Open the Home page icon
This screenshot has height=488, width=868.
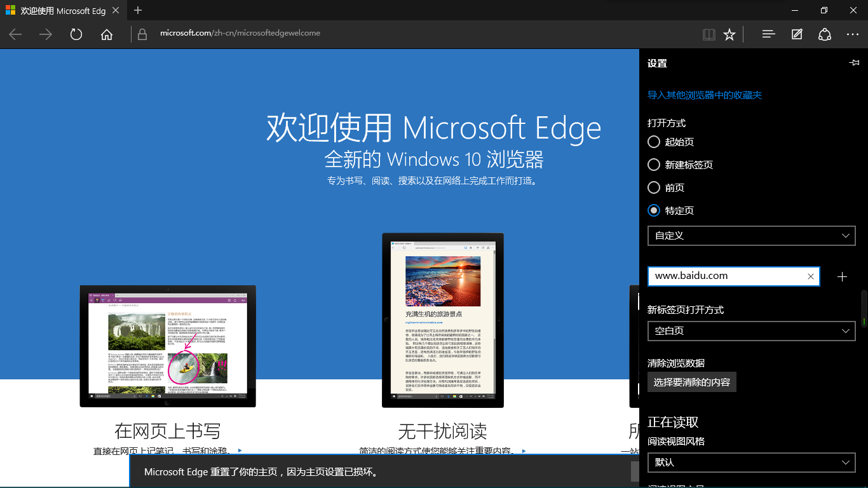(106, 34)
